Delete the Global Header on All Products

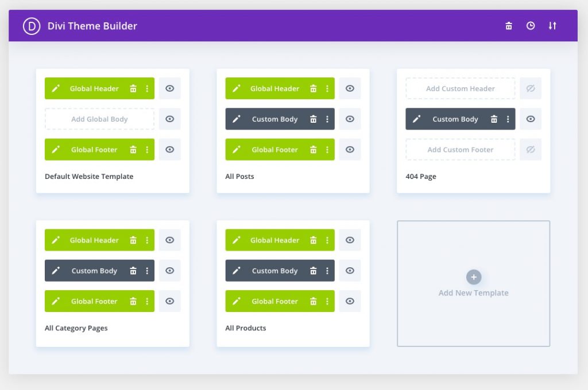pyautogui.click(x=313, y=240)
